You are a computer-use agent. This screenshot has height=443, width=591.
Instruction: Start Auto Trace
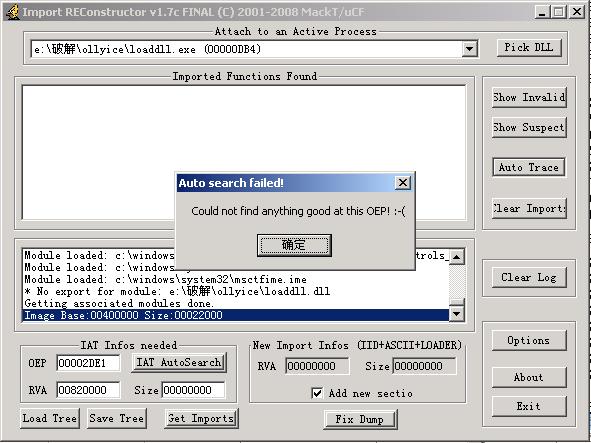click(528, 167)
